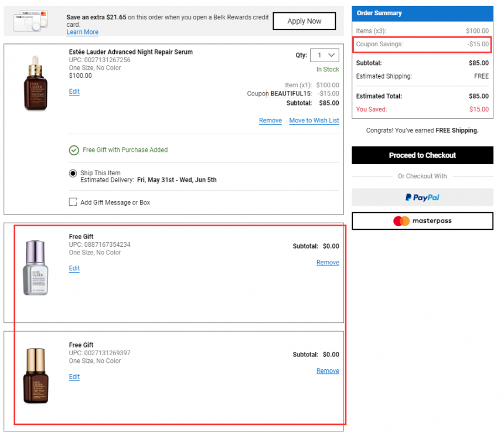Screen dimensions: 504x442
Task: Edit Free Gift with UPC 0887167354234
Action: [74, 268]
